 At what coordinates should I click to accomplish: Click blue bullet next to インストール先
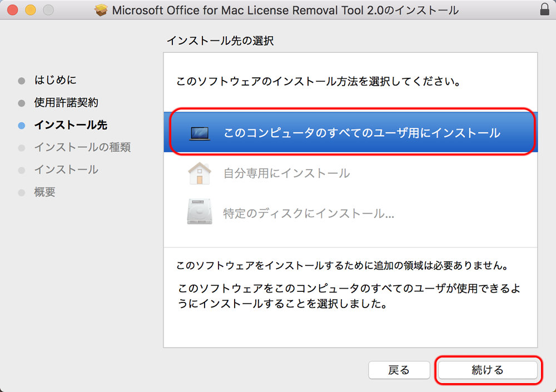tap(22, 126)
